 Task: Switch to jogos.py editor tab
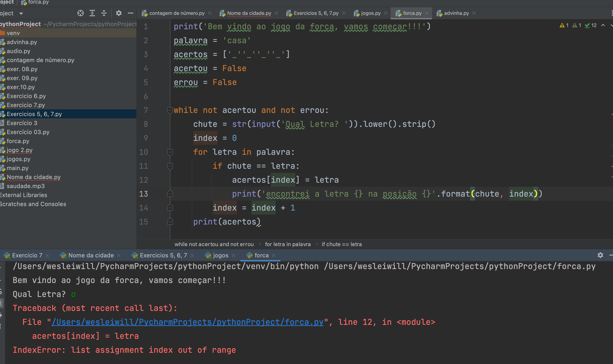point(371,13)
